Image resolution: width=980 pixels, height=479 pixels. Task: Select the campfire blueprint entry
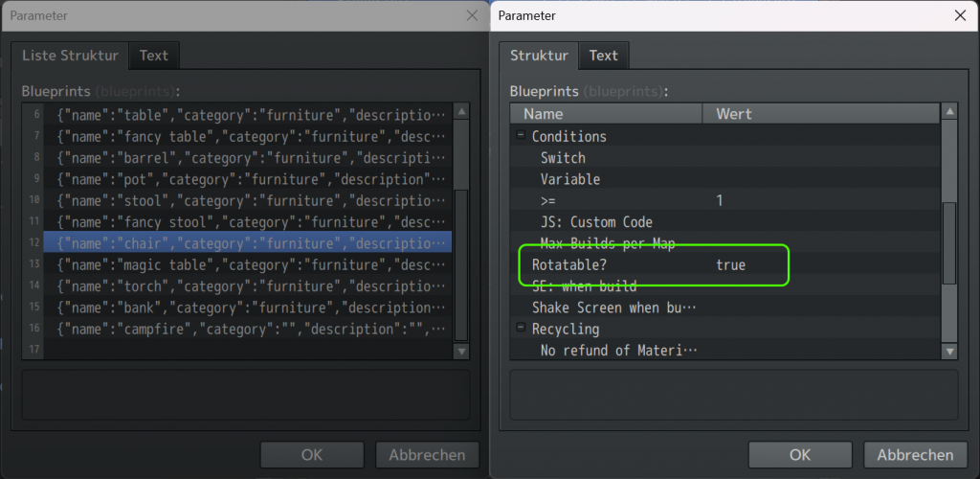(249, 330)
